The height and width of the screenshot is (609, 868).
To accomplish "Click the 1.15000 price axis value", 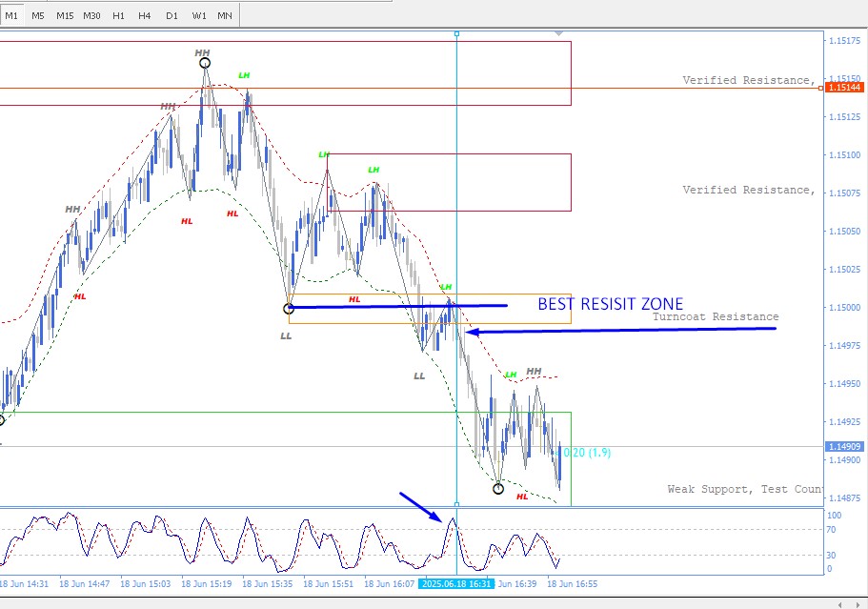I will tap(844, 308).
